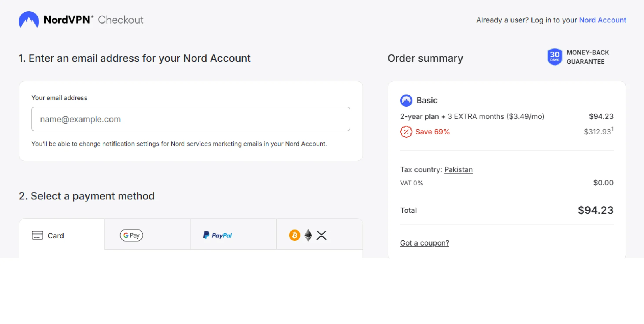
Task: Focus the email address input field
Action: click(191, 119)
